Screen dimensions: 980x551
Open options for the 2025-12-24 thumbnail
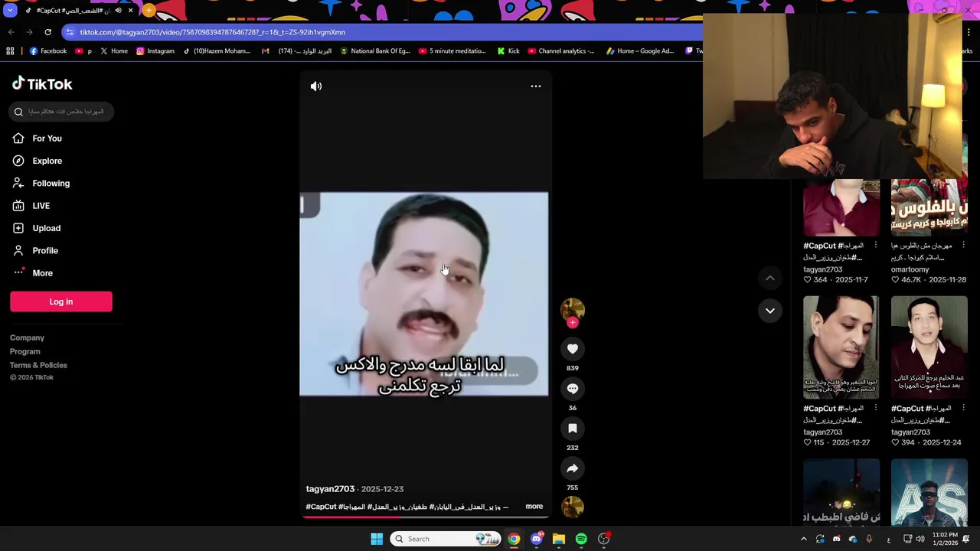click(964, 409)
